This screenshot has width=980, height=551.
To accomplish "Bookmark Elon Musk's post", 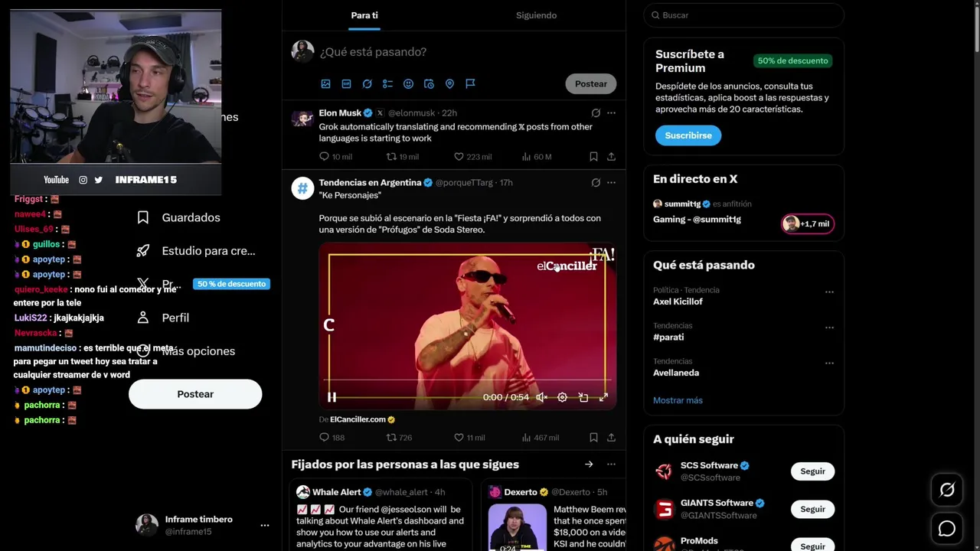I will 593,156.
